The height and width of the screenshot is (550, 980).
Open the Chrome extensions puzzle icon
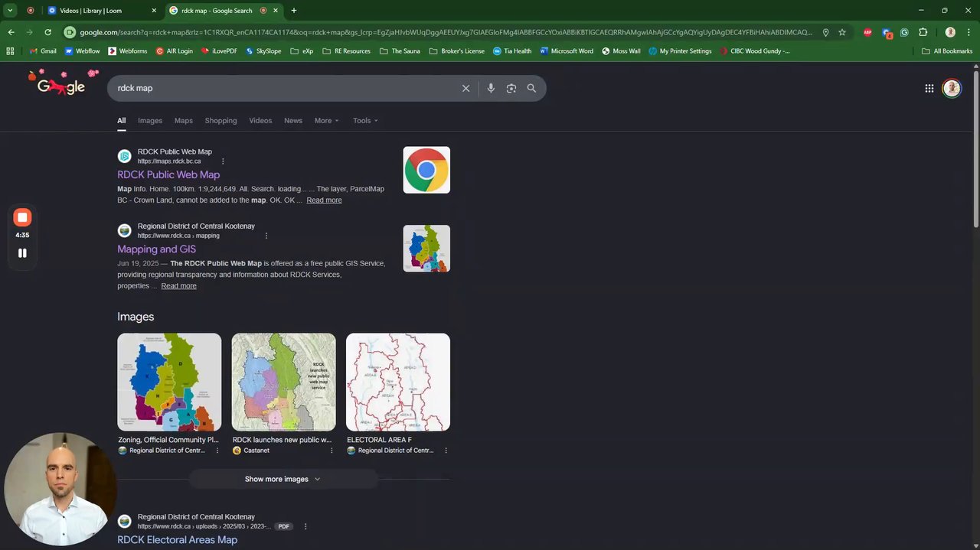[923, 32]
